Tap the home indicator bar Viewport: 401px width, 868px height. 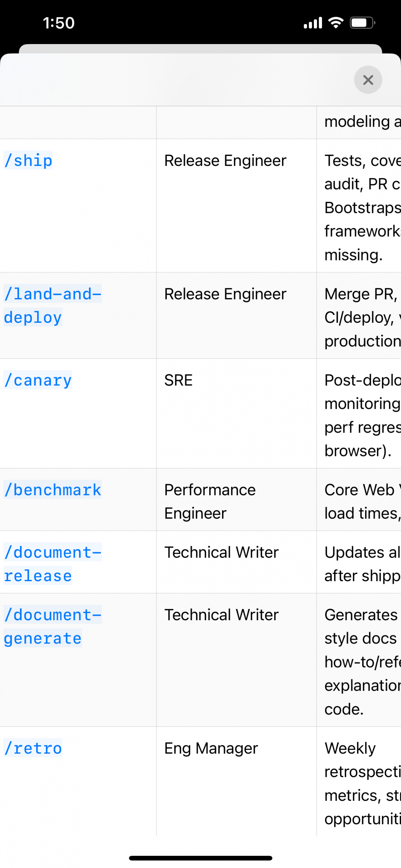click(200, 857)
